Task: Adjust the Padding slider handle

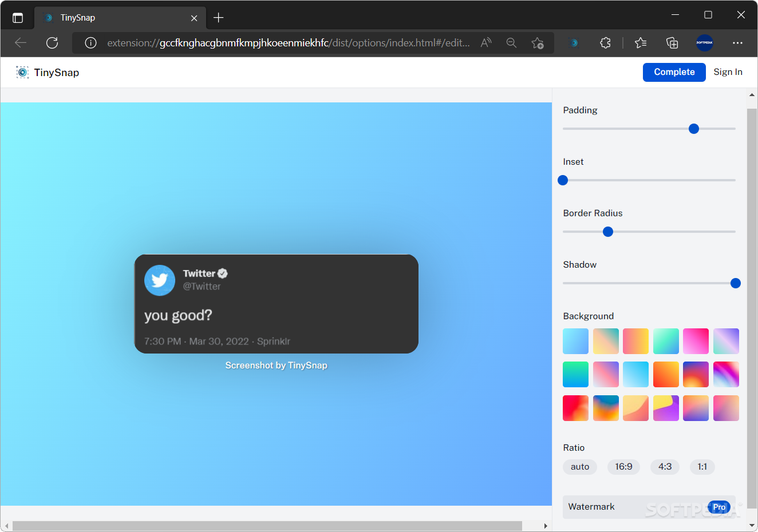Action: coord(694,129)
